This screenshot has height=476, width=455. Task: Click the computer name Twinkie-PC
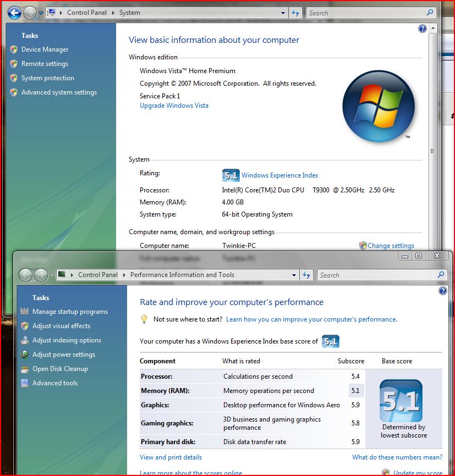pos(239,246)
